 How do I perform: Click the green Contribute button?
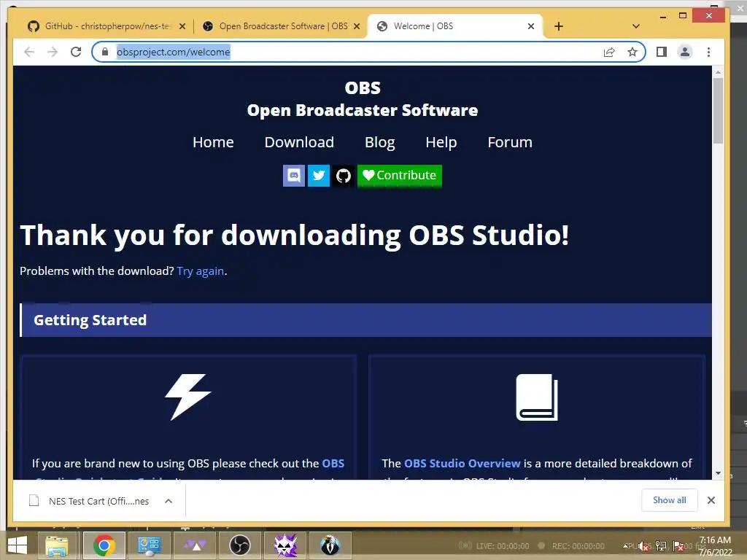click(400, 176)
